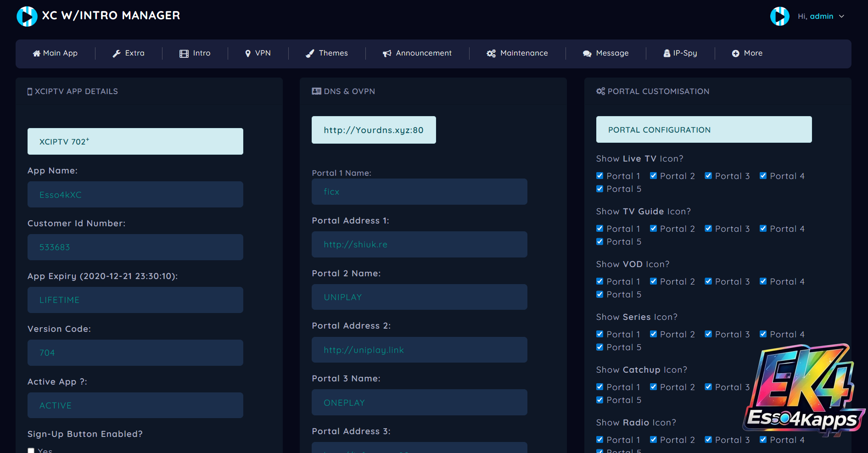This screenshot has width=868, height=453.
Task: Click the Themes paintbrush icon
Action: [x=310, y=54]
